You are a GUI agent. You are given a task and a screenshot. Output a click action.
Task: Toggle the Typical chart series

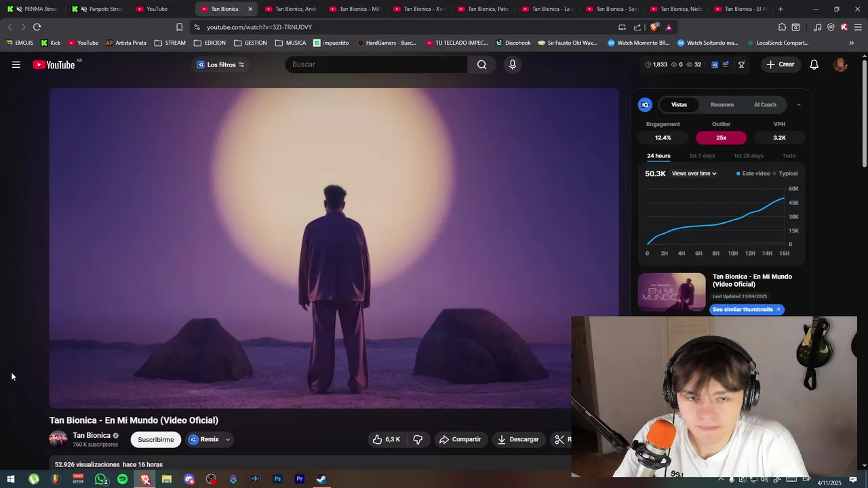coord(785,174)
